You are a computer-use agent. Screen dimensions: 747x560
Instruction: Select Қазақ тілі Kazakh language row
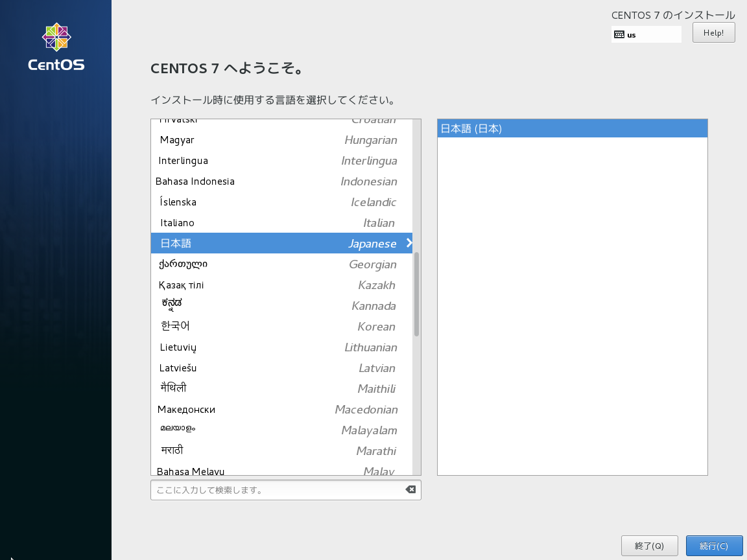pyautogui.click(x=281, y=285)
